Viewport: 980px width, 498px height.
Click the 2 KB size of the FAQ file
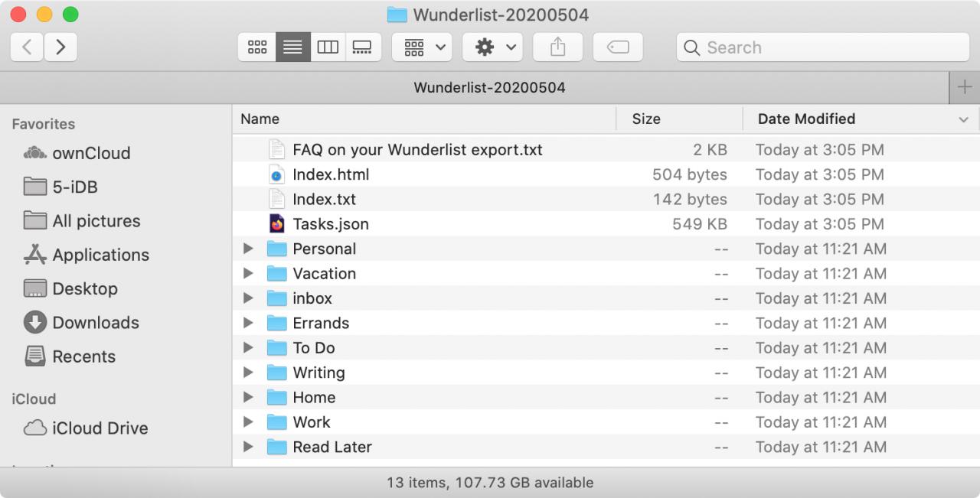click(x=710, y=149)
